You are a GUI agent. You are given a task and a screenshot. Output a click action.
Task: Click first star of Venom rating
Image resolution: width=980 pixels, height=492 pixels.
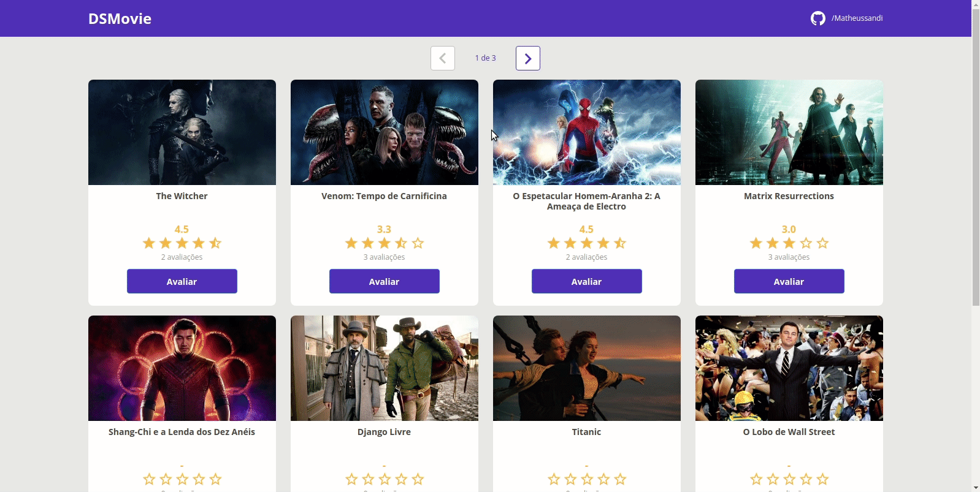click(351, 243)
